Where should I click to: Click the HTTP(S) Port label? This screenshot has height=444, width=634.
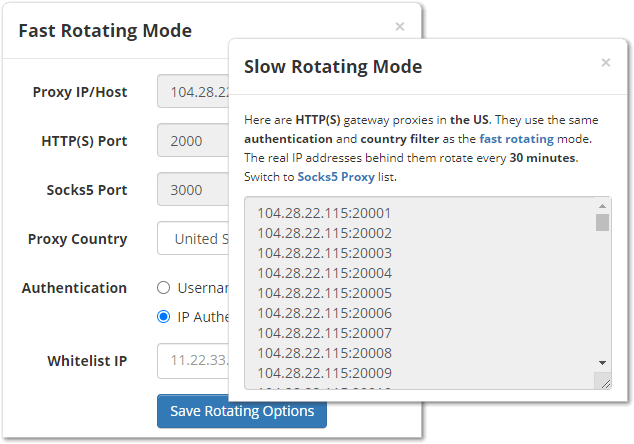84,141
